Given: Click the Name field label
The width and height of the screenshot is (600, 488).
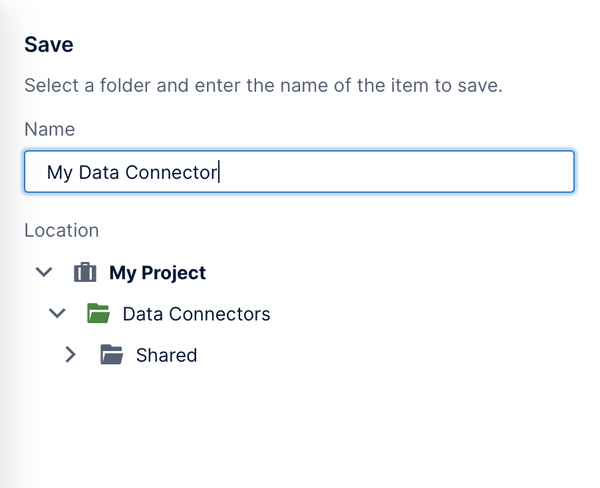Looking at the screenshot, I should tap(50, 129).
